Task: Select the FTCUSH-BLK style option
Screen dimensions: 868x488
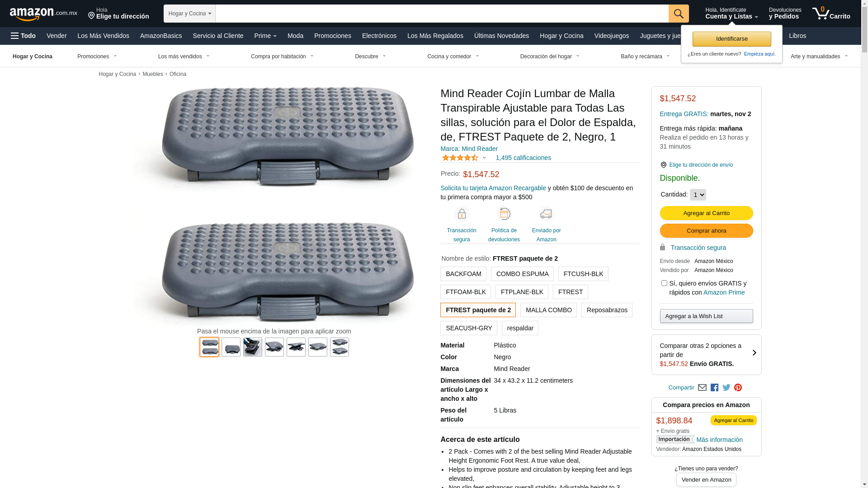Action: click(x=583, y=274)
